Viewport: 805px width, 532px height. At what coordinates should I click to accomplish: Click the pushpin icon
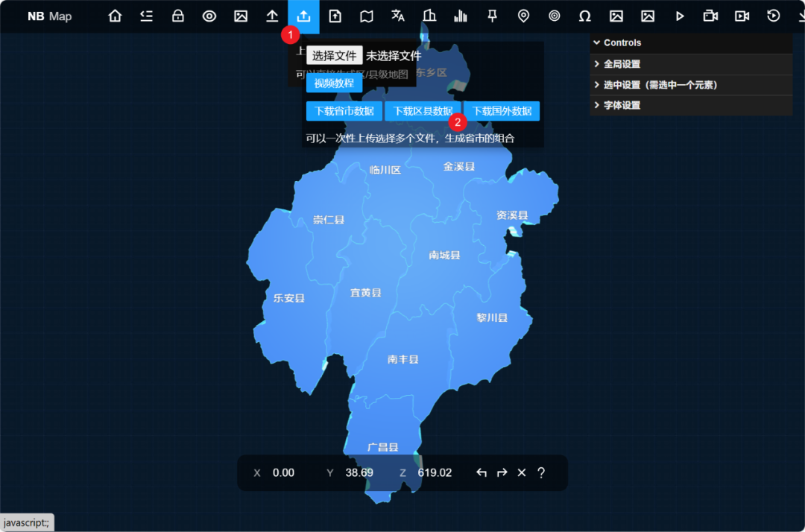tap(492, 16)
